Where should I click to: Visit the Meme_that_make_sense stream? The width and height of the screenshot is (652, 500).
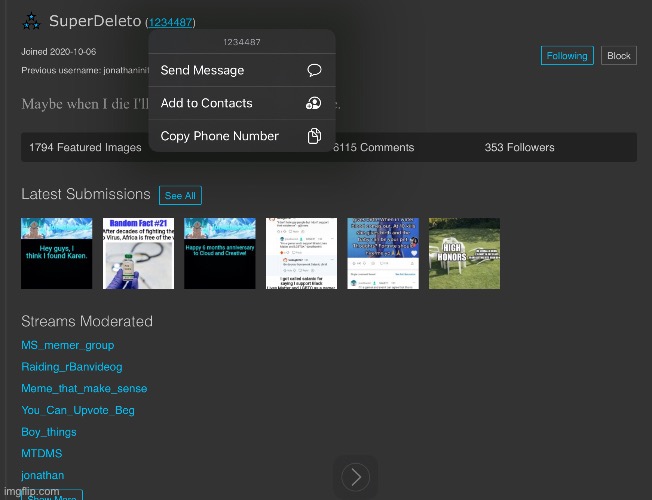pos(84,389)
